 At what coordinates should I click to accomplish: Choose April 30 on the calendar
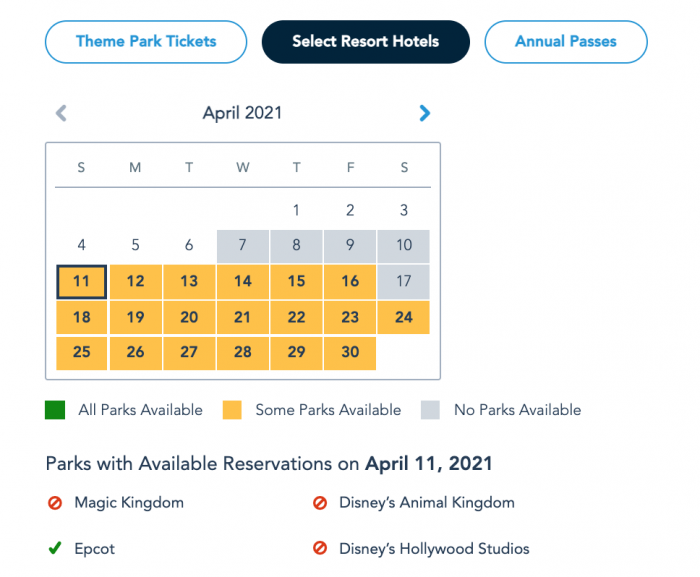point(350,353)
